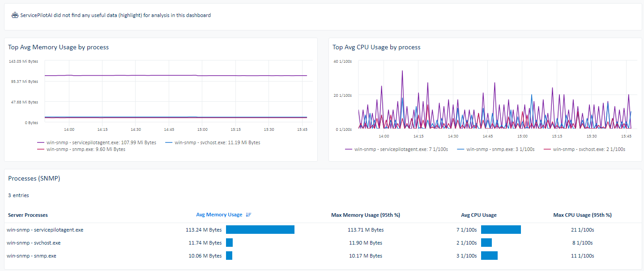Sort by the Max CPU Usage (95th %) header
This screenshot has height=271, width=644.
582,215
